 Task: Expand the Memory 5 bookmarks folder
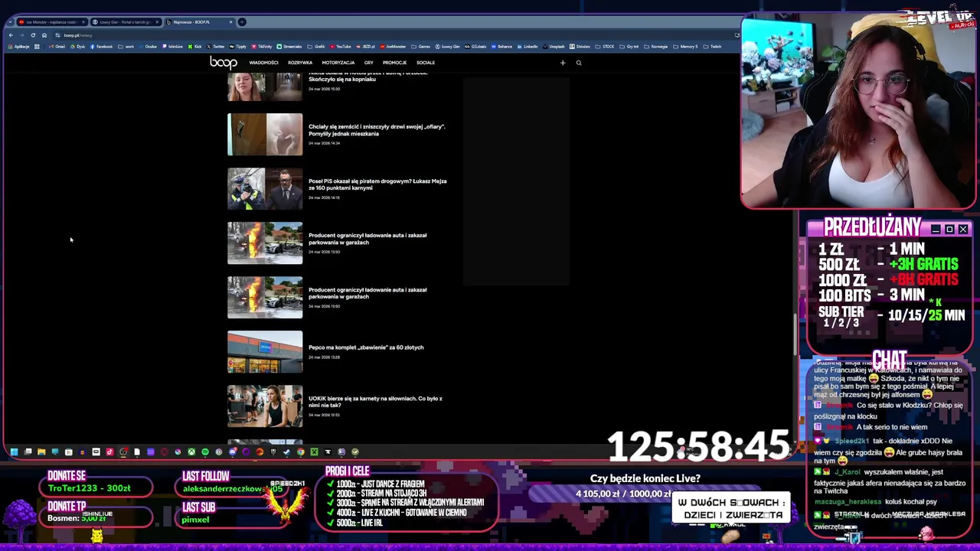click(x=685, y=47)
